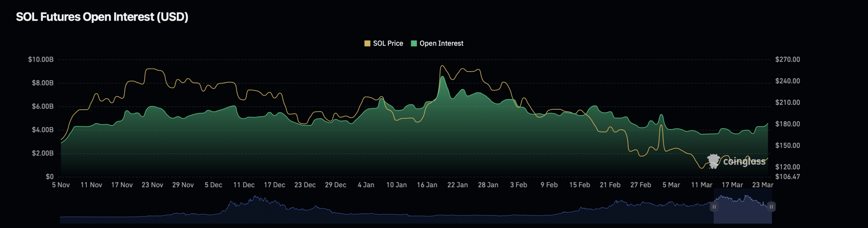868x228 pixels.
Task: Click the $106.47 minimum price label
Action: tap(788, 177)
